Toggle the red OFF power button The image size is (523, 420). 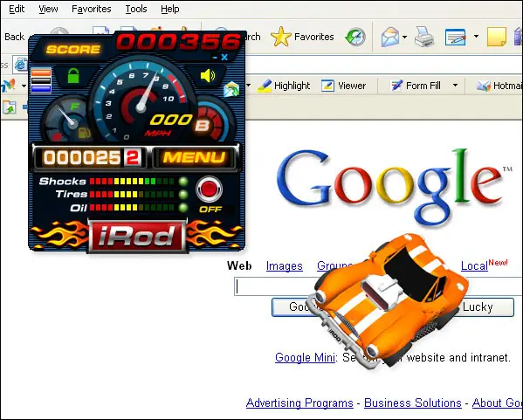[209, 189]
